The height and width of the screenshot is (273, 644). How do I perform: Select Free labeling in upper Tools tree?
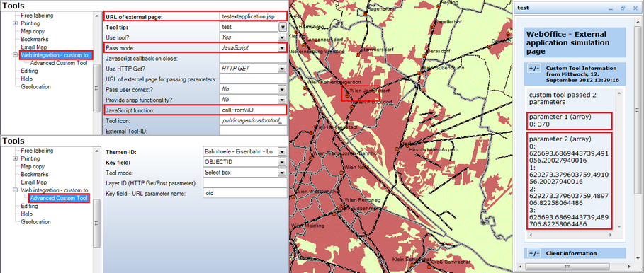[x=37, y=16]
